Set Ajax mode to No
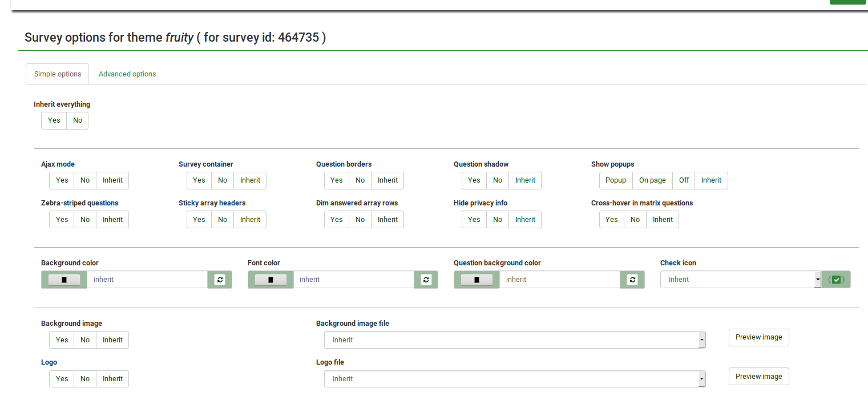The width and height of the screenshot is (868, 404). [x=85, y=180]
